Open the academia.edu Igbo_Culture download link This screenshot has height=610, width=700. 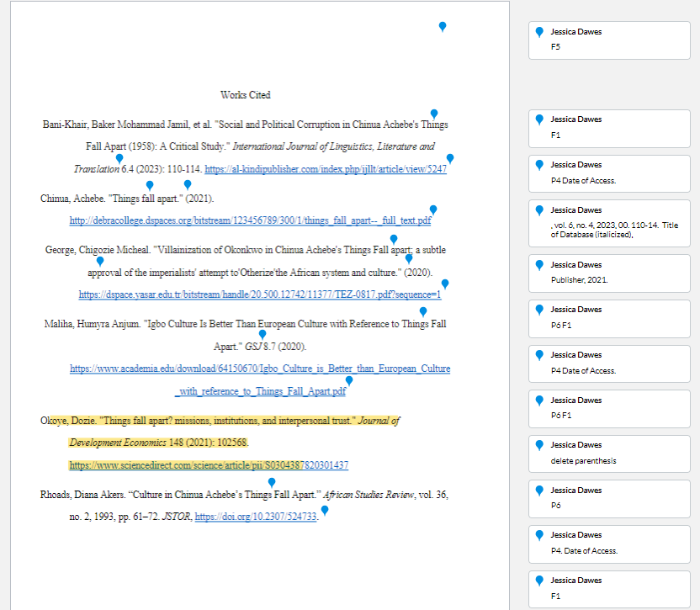260,380
